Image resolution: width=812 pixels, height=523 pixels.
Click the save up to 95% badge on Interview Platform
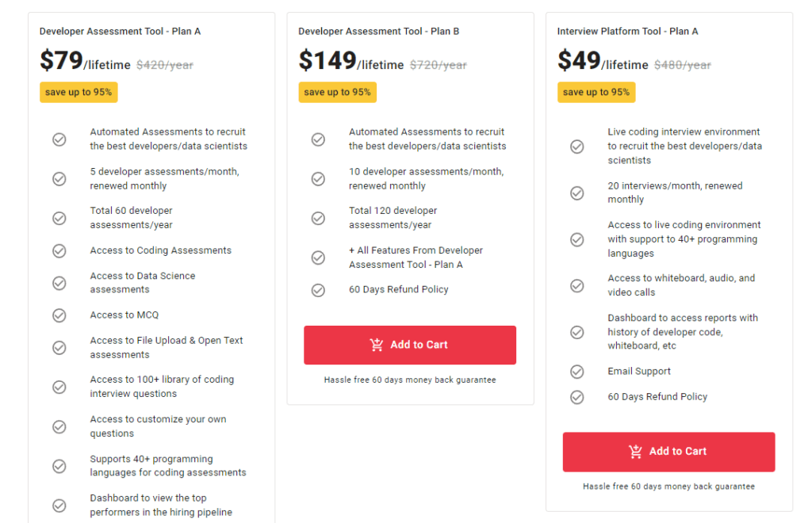point(596,92)
